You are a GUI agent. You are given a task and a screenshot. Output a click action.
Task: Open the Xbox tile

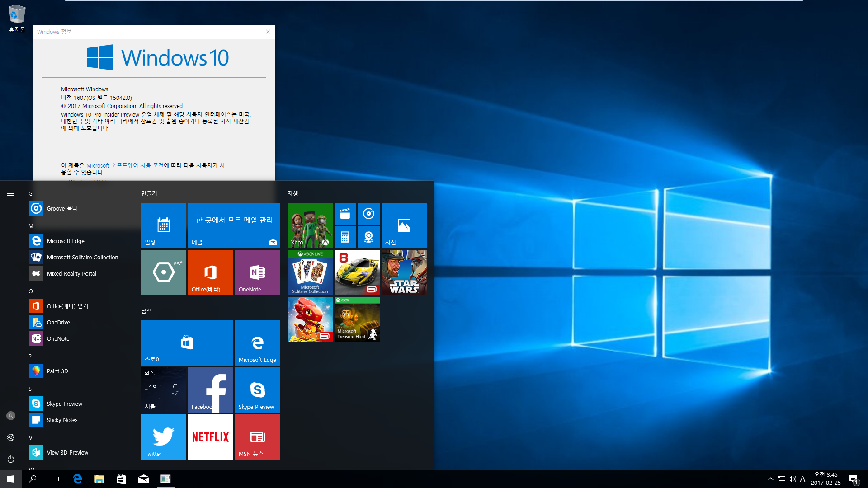pyautogui.click(x=310, y=225)
